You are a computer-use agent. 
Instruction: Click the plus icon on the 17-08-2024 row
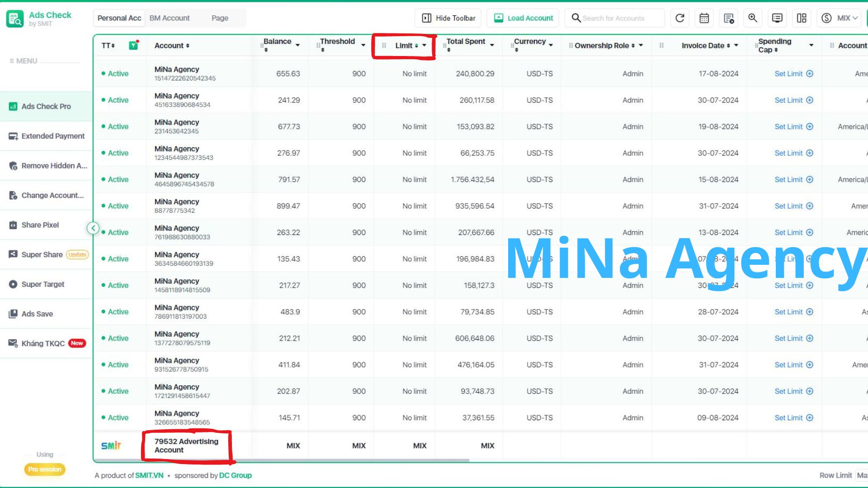pyautogui.click(x=810, y=74)
